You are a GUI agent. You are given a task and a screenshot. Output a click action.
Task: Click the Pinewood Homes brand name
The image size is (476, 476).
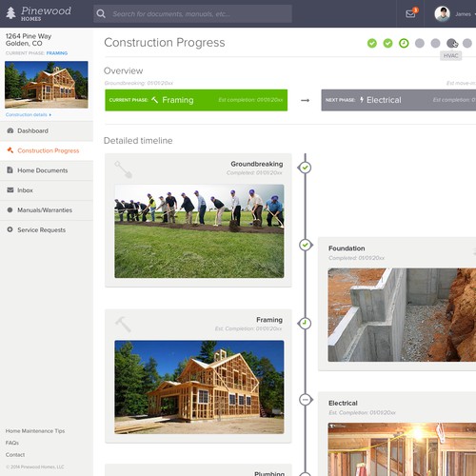pos(46,13)
